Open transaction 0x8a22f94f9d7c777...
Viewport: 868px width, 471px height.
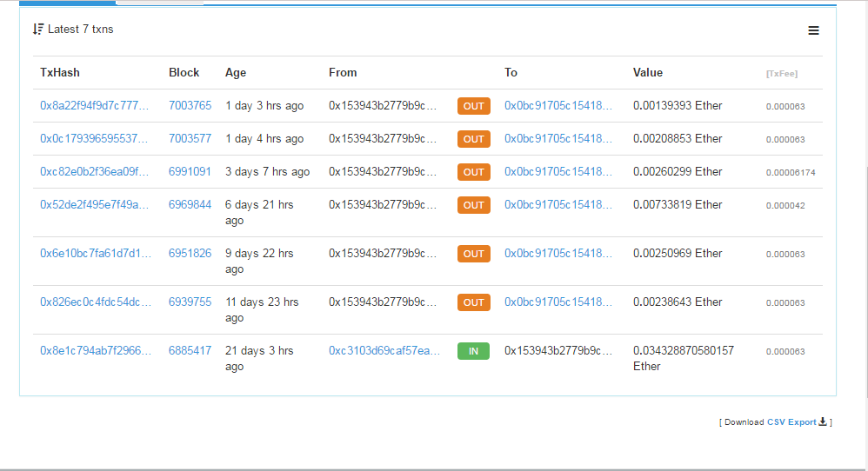94,106
